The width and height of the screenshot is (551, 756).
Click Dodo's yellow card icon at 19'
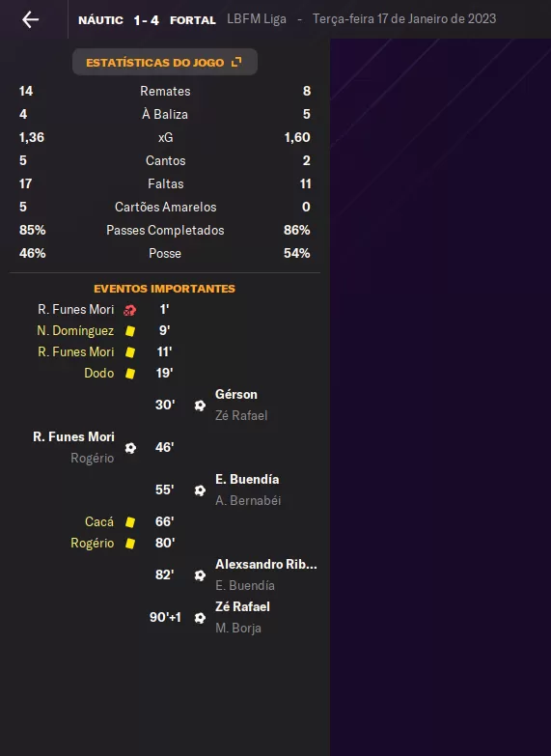(130, 374)
